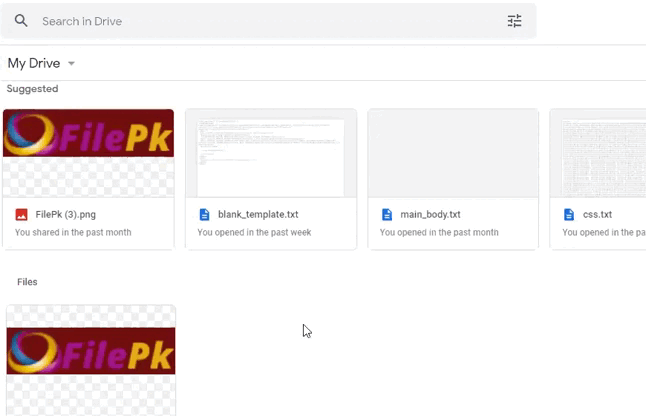
Task: Select the FilePk (3).png file name
Action: [x=66, y=215]
